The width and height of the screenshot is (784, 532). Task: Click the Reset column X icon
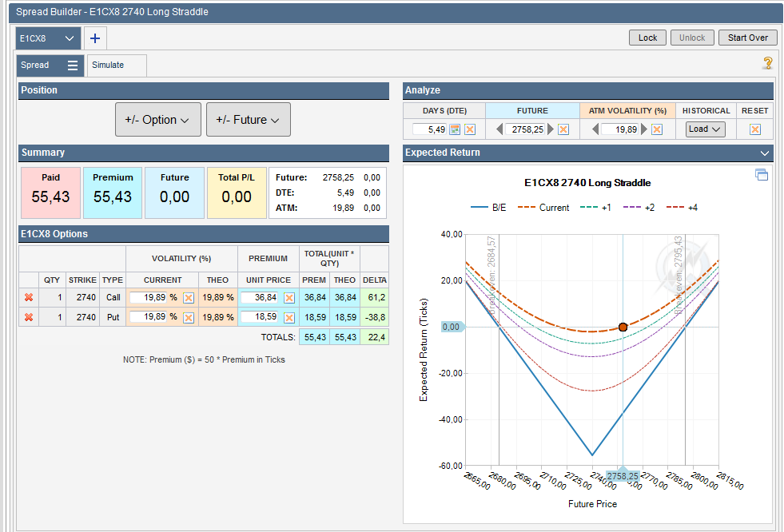point(754,129)
